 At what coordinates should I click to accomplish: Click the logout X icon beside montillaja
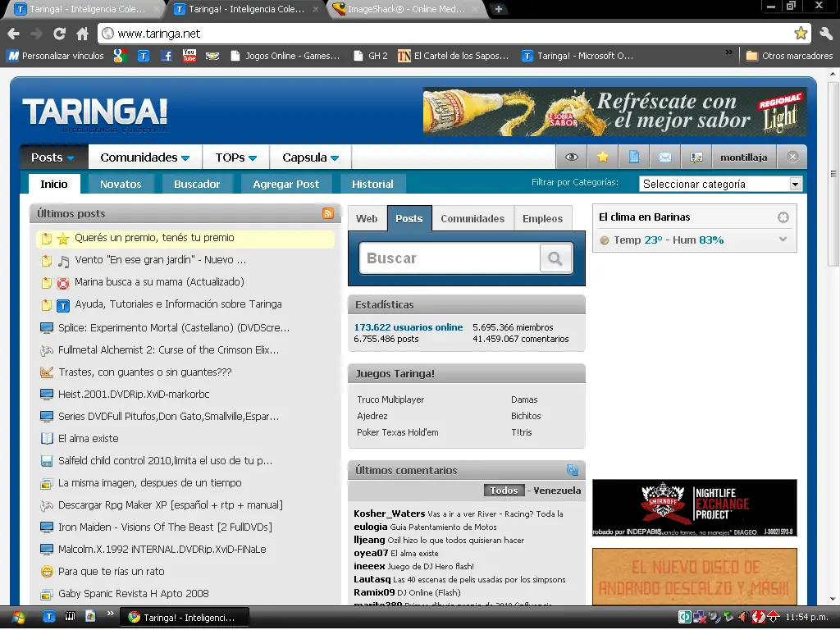click(792, 157)
